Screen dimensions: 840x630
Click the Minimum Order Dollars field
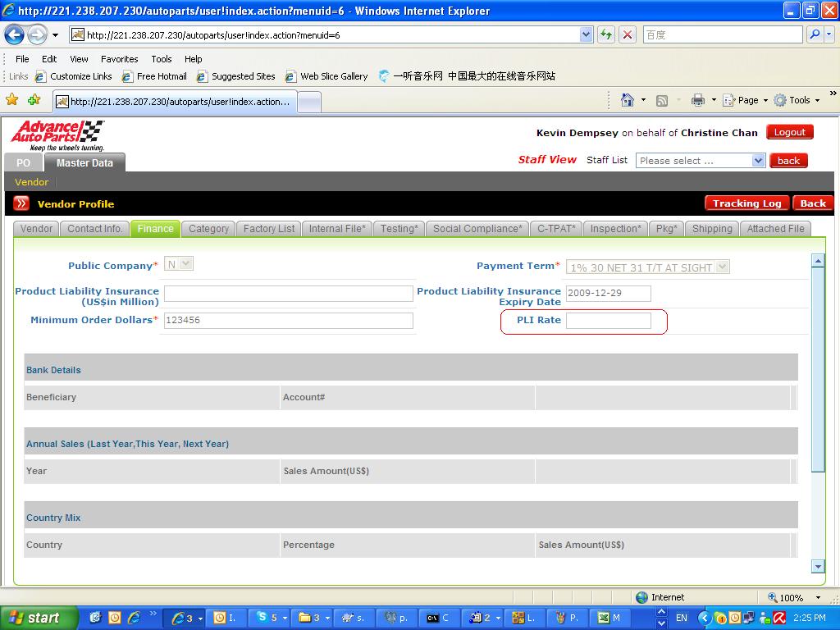288,321
